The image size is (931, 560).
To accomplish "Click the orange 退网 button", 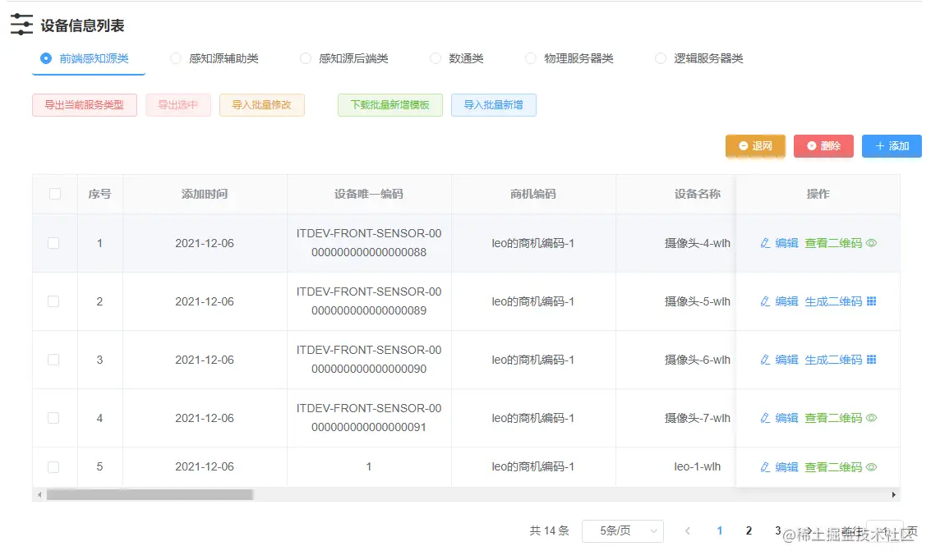I will [x=755, y=146].
